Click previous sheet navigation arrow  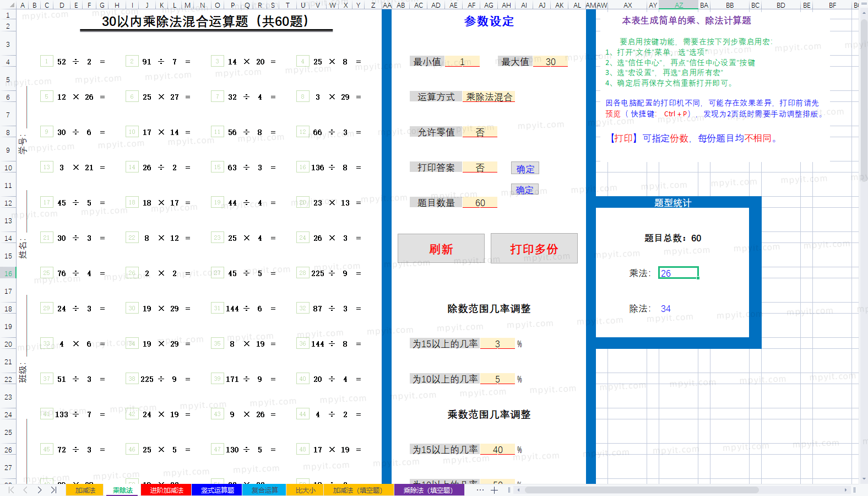click(x=25, y=490)
